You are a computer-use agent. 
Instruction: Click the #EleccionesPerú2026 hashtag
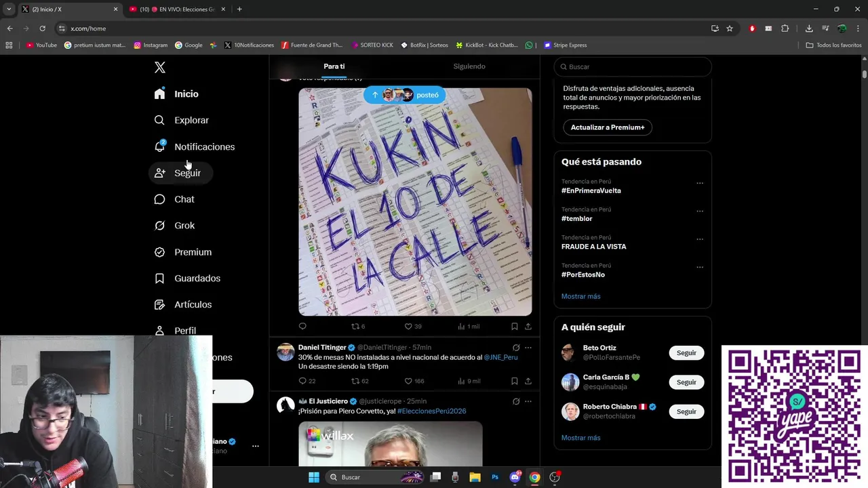pyautogui.click(x=432, y=411)
